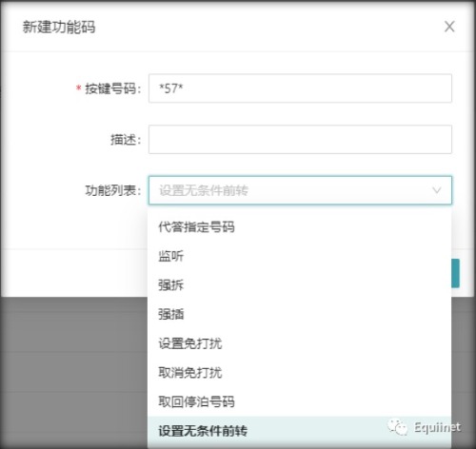The height and width of the screenshot is (449, 476).
Task: Click the partially hidden teal confirm button
Action: click(455, 273)
